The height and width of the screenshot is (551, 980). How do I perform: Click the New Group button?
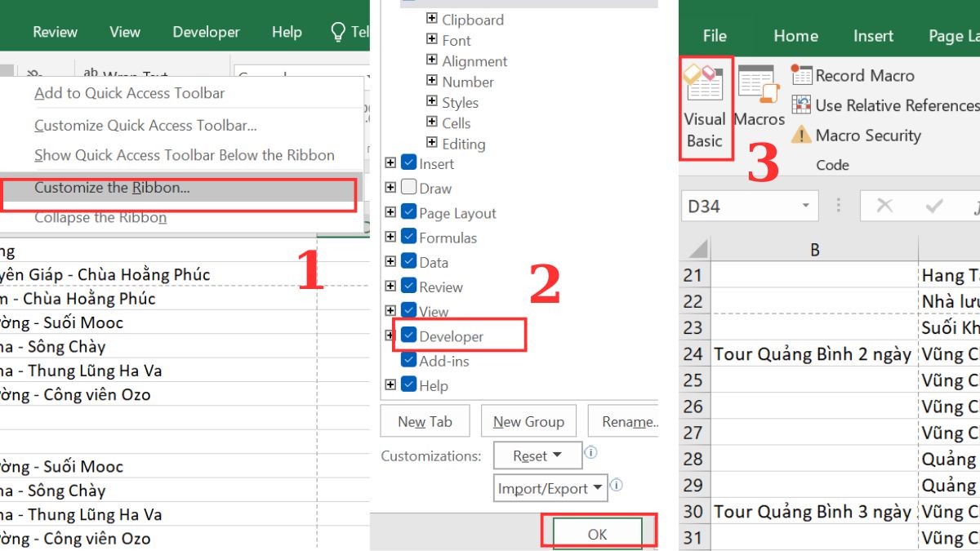[x=528, y=421]
